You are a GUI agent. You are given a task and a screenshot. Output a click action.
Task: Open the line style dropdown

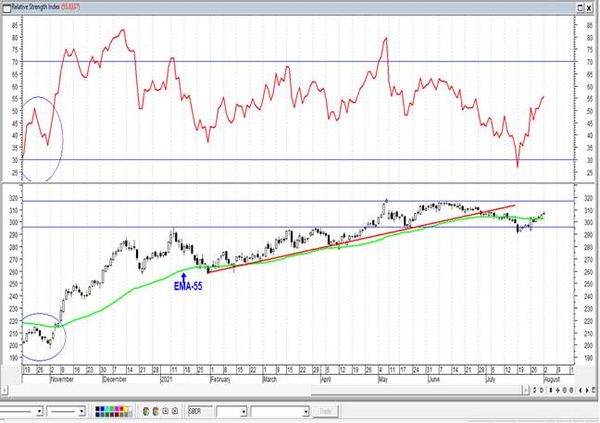(40, 412)
